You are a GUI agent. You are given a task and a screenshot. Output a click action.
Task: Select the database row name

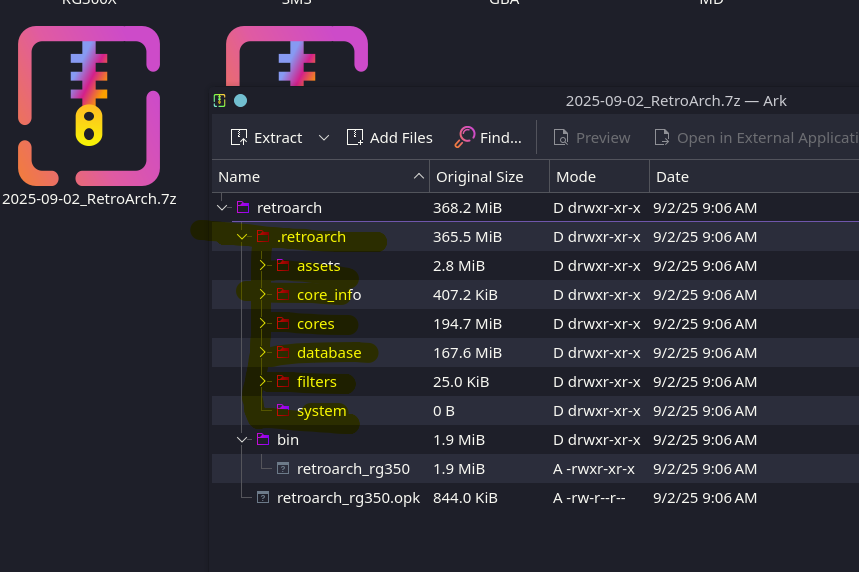[329, 353]
